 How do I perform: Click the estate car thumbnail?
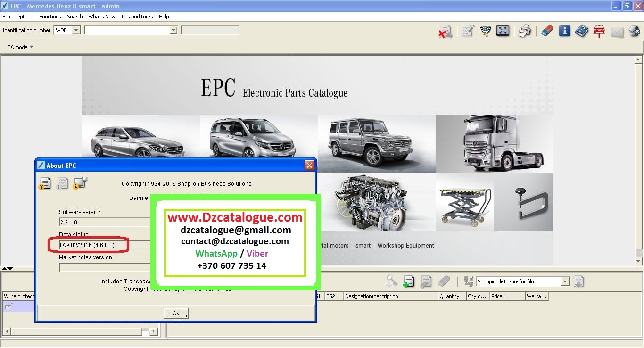[x=141, y=136]
